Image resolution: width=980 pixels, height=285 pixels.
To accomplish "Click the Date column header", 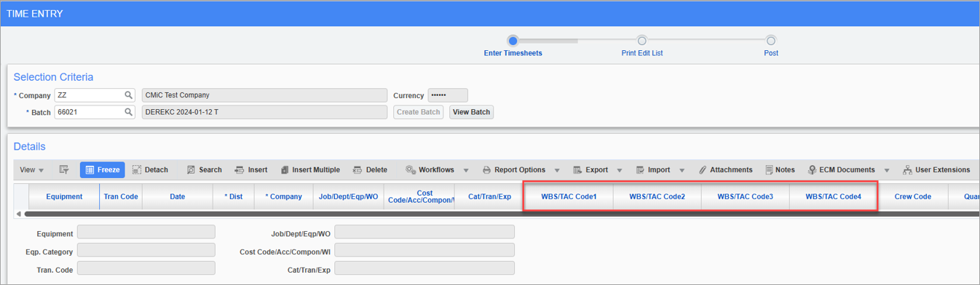I will click(178, 196).
